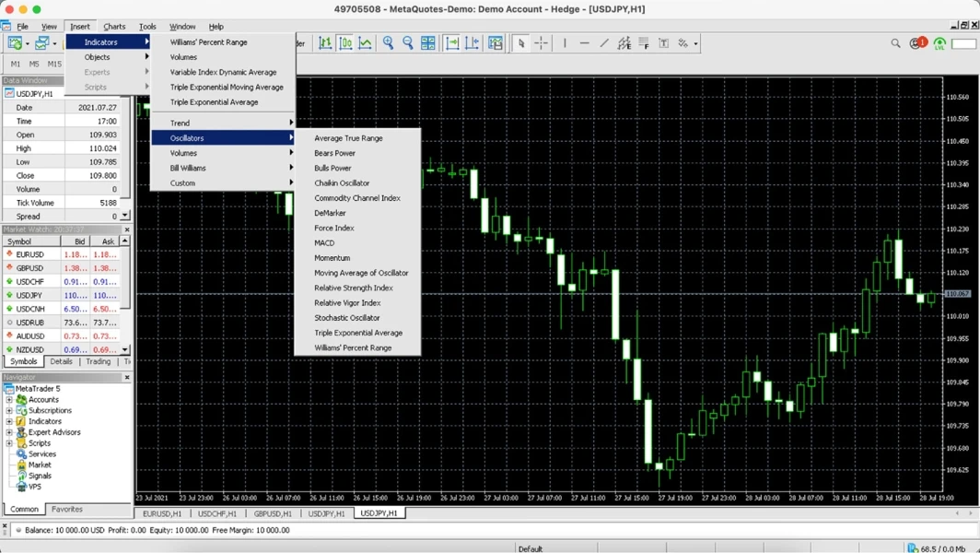Switch the timeframe to M5
The height and width of the screenshot is (553, 980).
[34, 64]
